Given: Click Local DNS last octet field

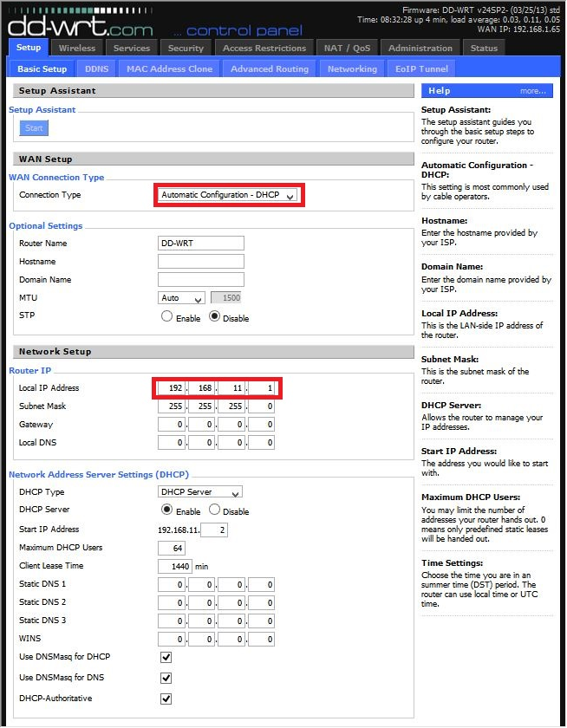Looking at the screenshot, I should coord(261,443).
